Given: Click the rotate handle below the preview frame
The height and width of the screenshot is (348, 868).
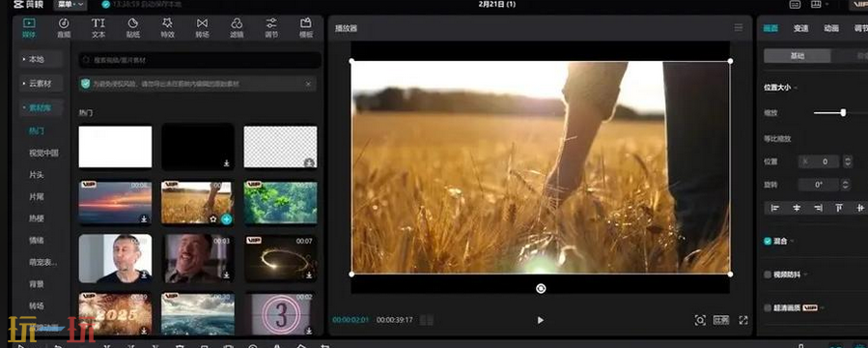Looking at the screenshot, I should [541, 288].
